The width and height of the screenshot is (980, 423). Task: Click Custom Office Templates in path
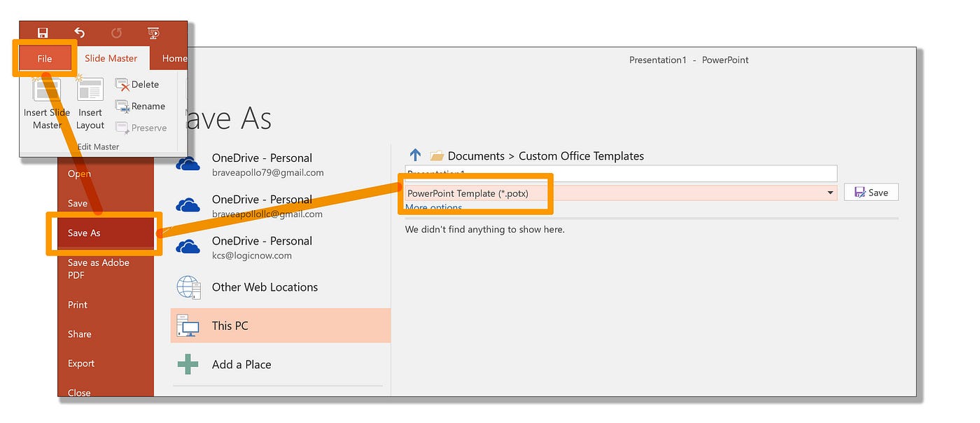click(581, 156)
